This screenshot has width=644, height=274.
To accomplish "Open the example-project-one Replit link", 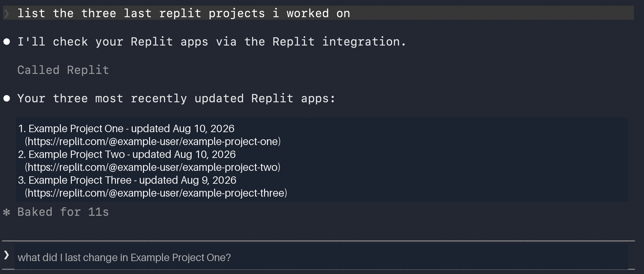I will pos(153,142).
